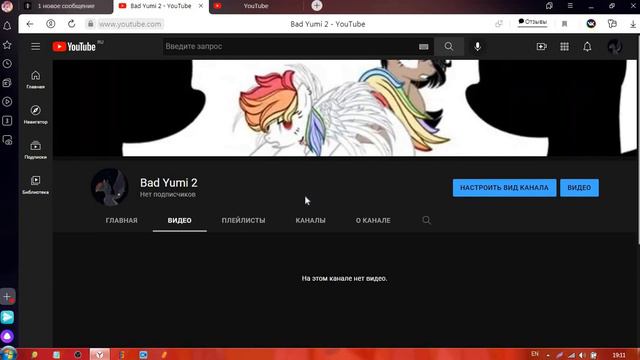Bookmark the page with the bookmark icon
640x360 pixels.
pyautogui.click(x=564, y=24)
